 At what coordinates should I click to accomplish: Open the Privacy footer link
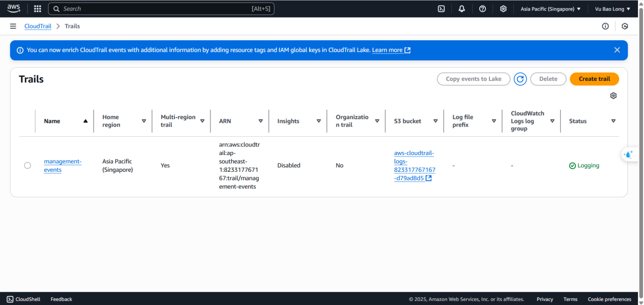545,299
